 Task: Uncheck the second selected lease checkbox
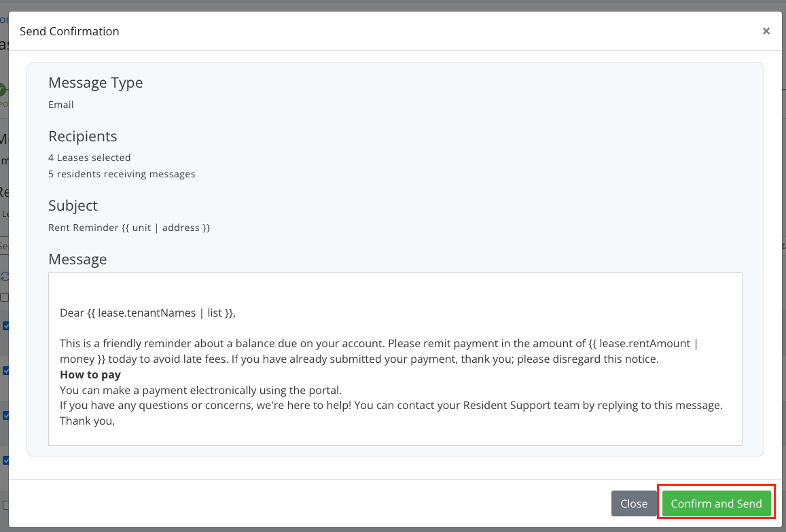5,371
